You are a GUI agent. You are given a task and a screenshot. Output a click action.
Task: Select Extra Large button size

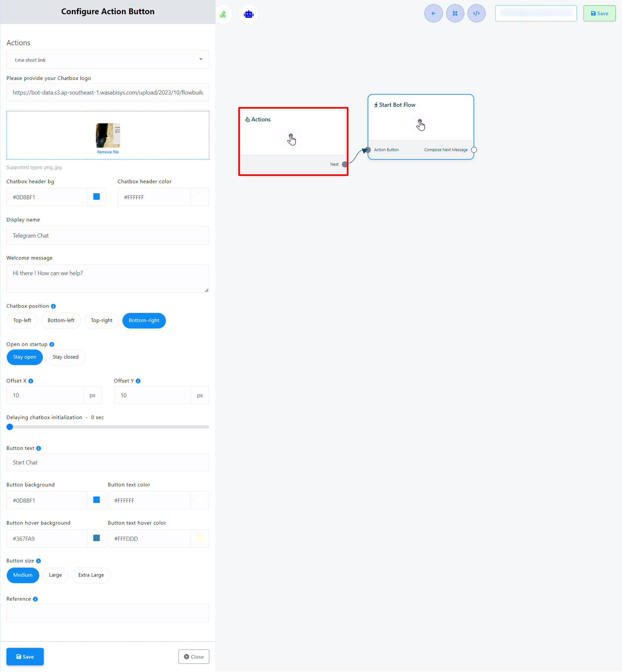91,575
